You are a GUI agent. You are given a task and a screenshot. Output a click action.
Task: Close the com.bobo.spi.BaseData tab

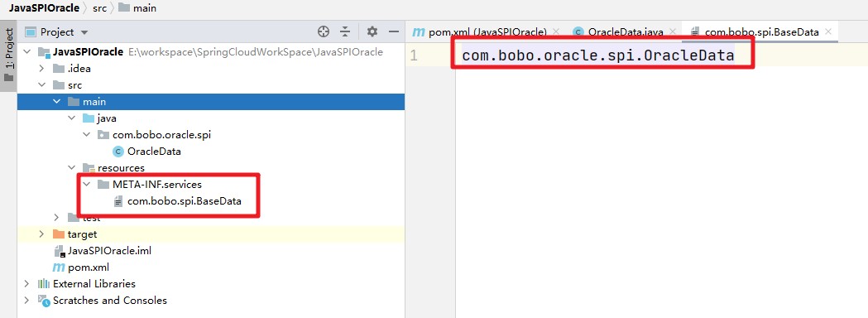pos(828,31)
